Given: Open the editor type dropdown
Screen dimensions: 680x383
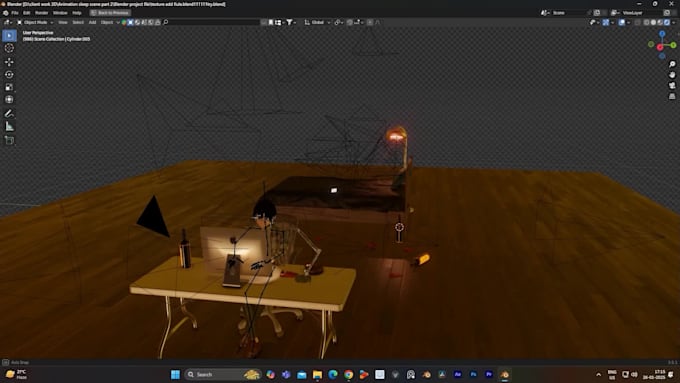Looking at the screenshot, I should 8,22.
